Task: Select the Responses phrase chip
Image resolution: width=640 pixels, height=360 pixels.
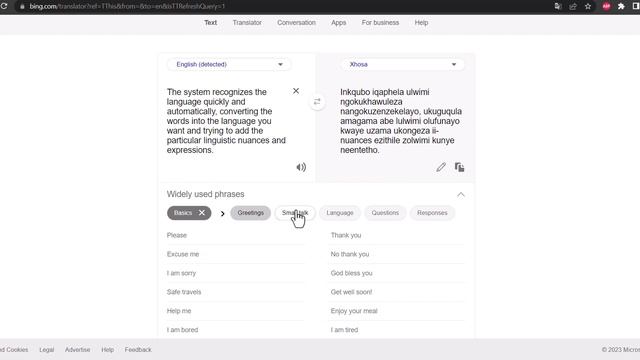Action: 432,213
